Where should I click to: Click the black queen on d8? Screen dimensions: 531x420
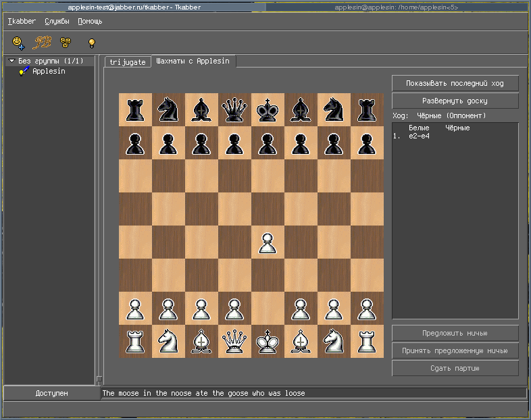pos(234,109)
